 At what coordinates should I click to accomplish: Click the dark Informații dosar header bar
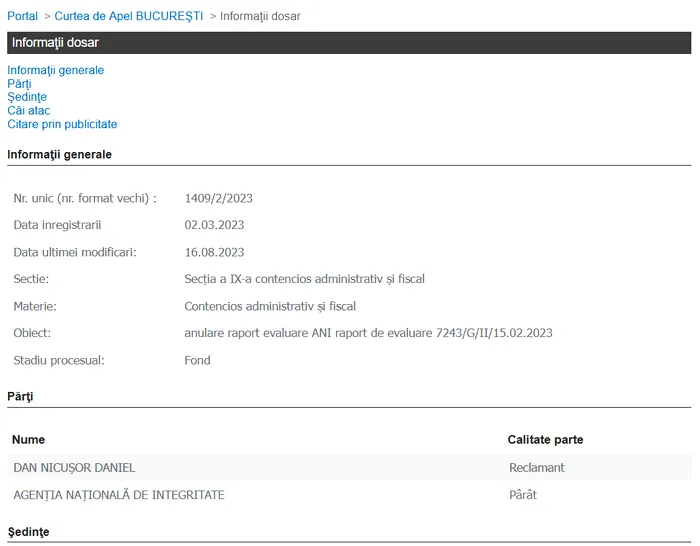pyautogui.click(x=349, y=43)
